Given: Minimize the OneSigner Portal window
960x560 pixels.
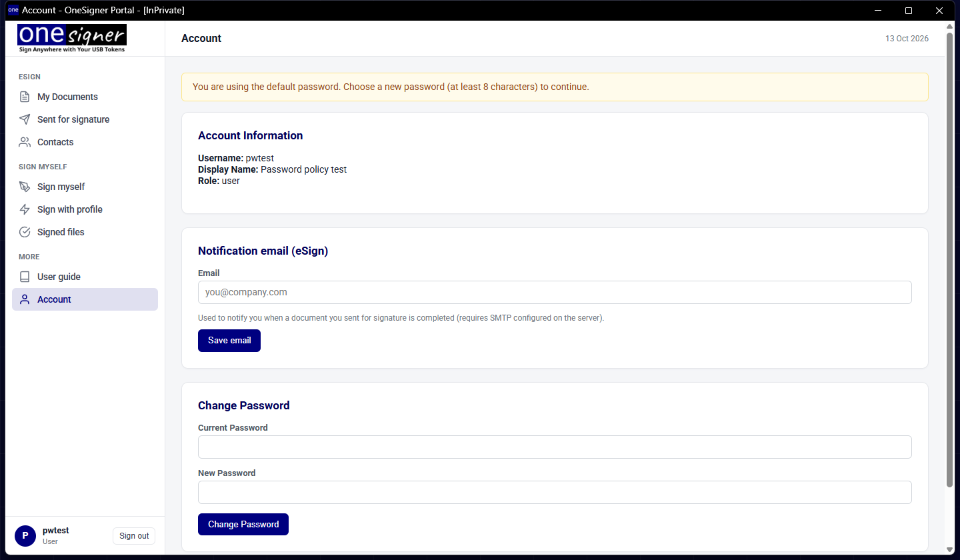Looking at the screenshot, I should click(878, 10).
